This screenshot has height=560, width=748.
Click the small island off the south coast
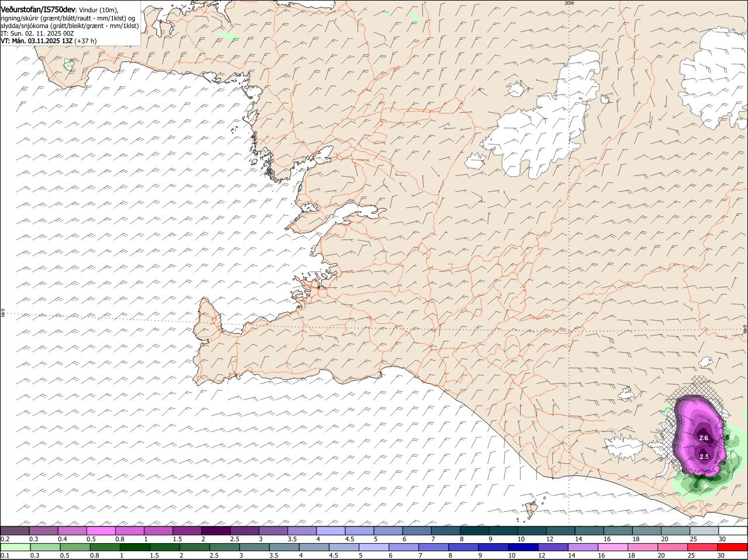click(x=531, y=510)
